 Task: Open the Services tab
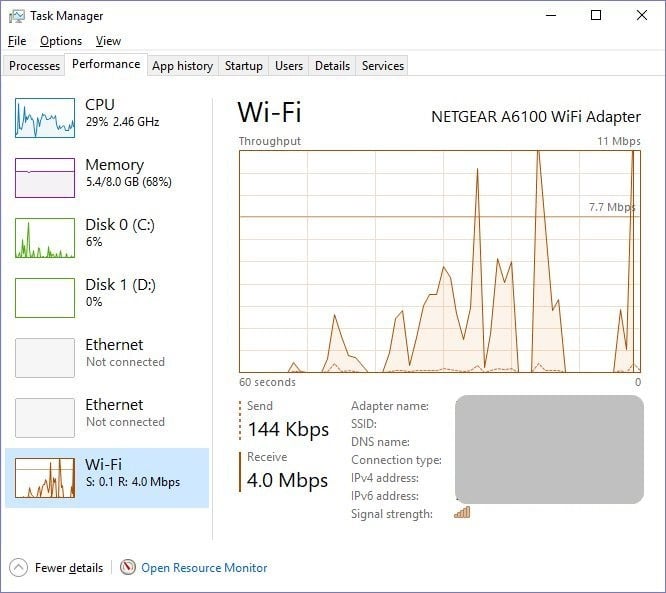click(383, 66)
